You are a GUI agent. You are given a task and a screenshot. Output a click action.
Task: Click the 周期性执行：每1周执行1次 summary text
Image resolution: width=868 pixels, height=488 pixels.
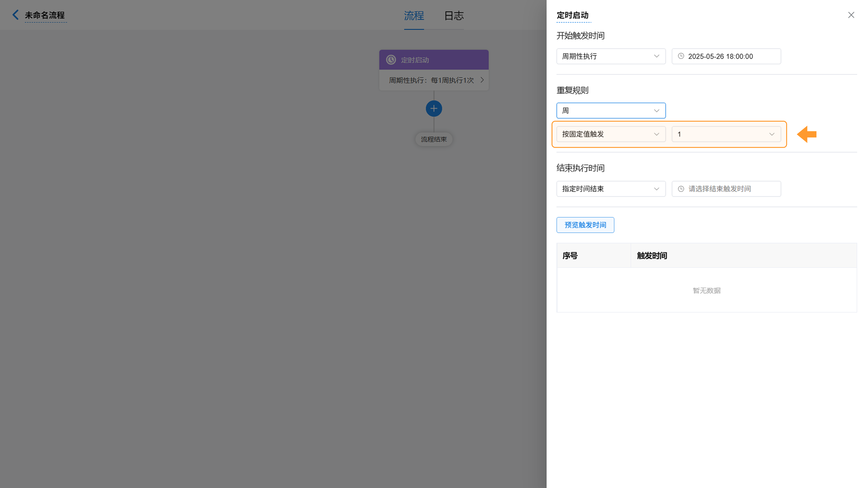pos(431,80)
